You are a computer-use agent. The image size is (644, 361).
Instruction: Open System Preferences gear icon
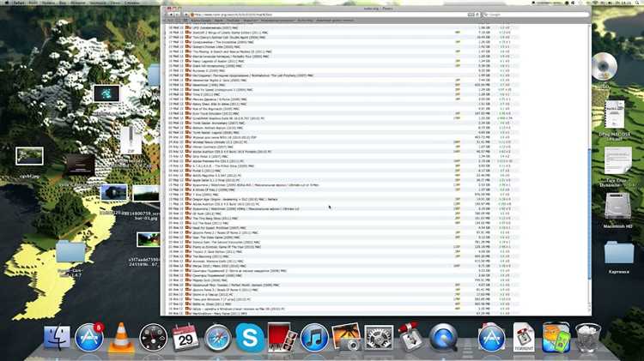(x=379, y=338)
